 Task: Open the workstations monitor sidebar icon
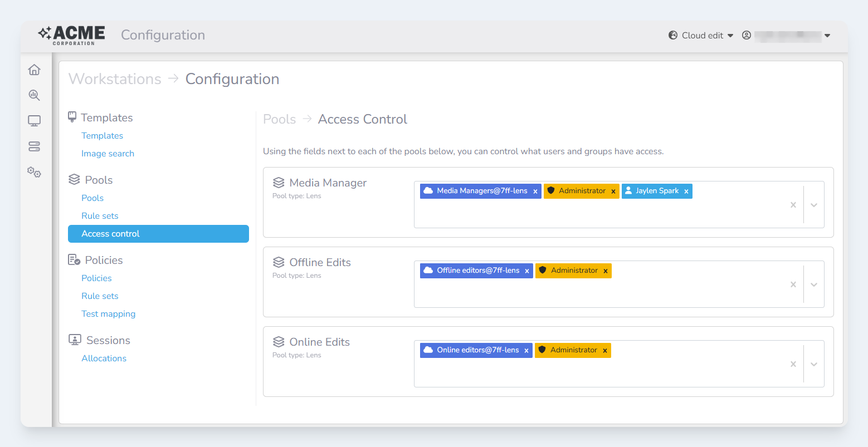[34, 121]
